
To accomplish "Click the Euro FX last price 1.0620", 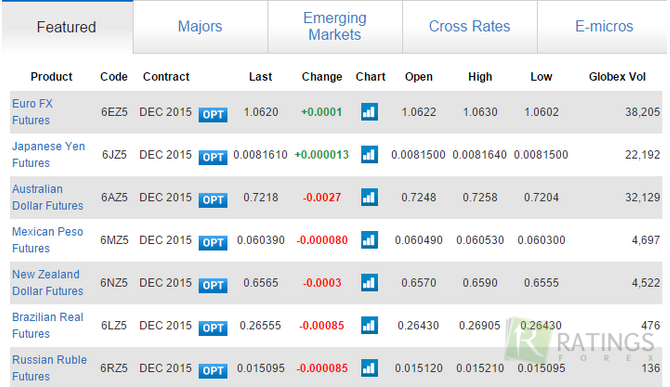I will coord(261,112).
